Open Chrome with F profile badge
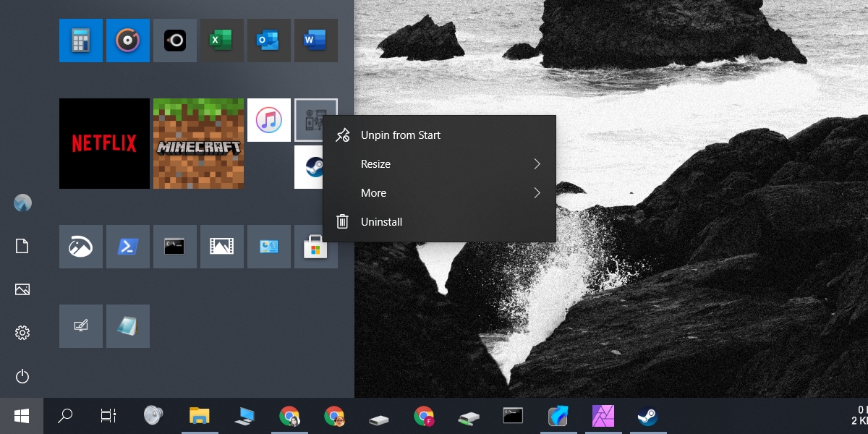The width and height of the screenshot is (868, 434). click(x=424, y=416)
